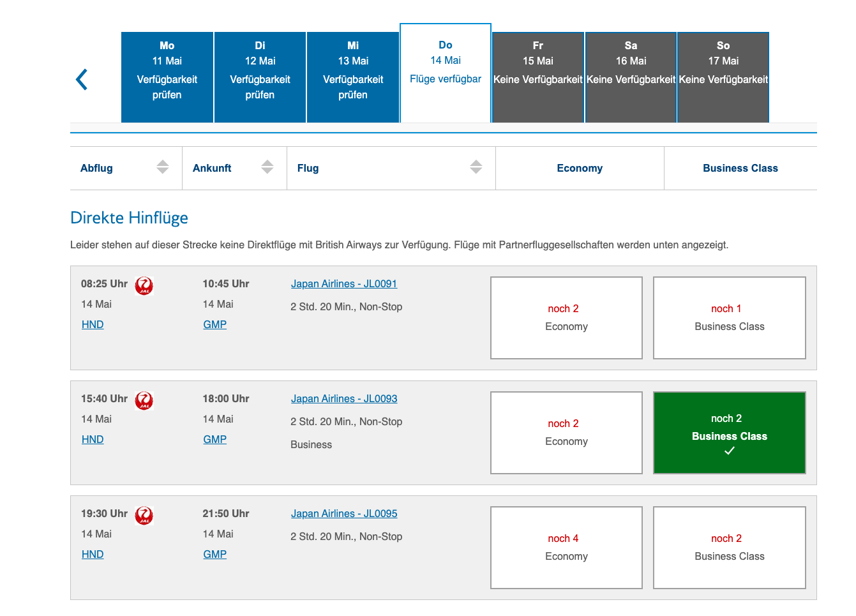Open Japan Airlines - JL0091 link
The width and height of the screenshot is (856, 616).
click(344, 283)
